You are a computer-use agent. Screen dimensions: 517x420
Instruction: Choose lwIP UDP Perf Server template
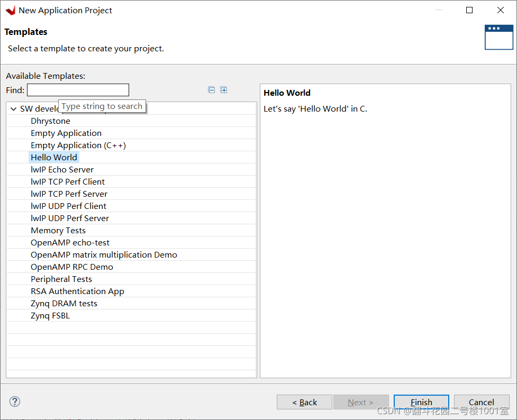coord(70,218)
